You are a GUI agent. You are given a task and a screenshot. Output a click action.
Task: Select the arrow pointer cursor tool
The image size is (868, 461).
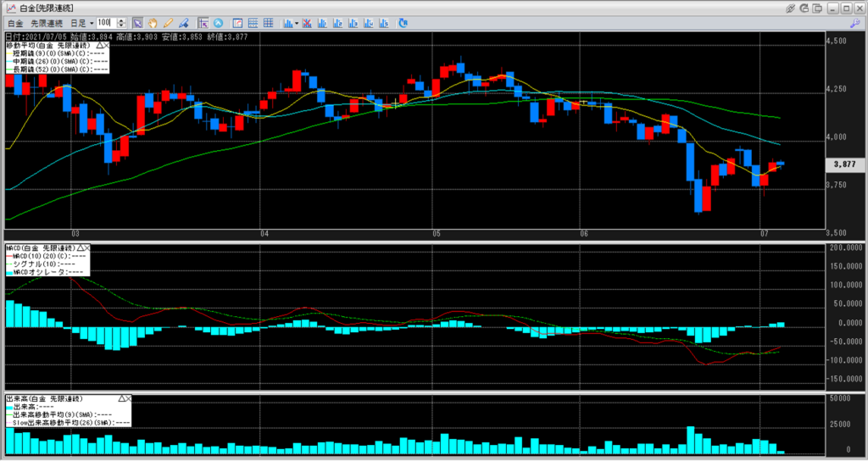click(x=138, y=22)
